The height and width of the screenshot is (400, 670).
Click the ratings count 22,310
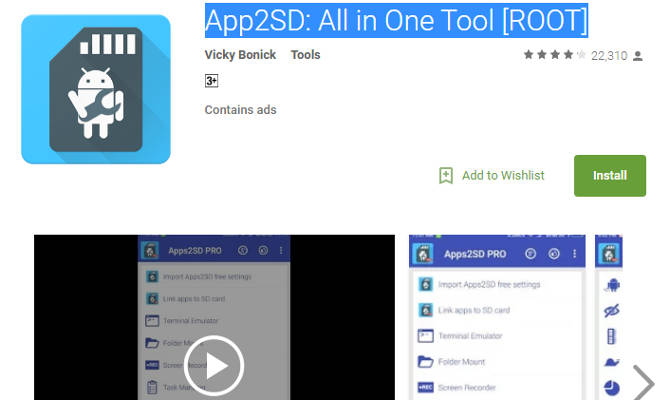608,56
